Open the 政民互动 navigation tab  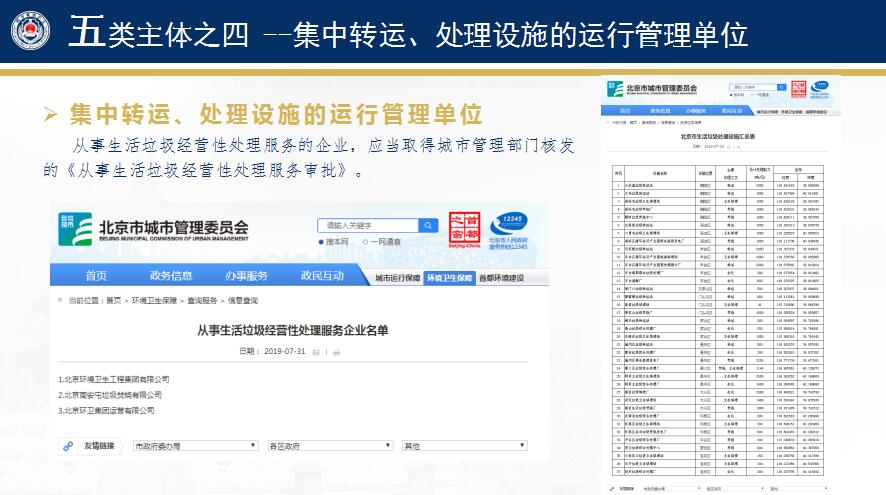[x=322, y=275]
